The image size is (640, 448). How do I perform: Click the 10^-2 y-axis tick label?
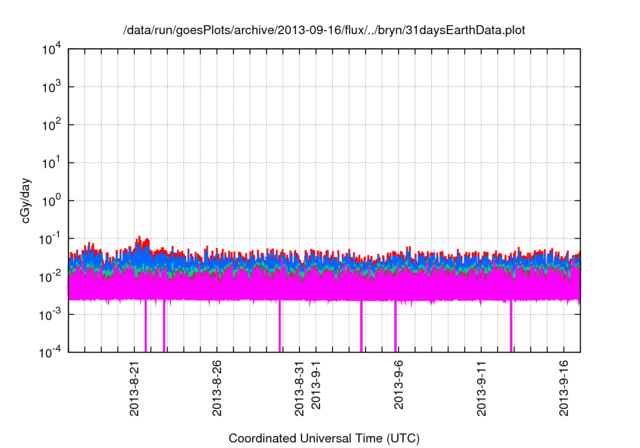click(50, 277)
